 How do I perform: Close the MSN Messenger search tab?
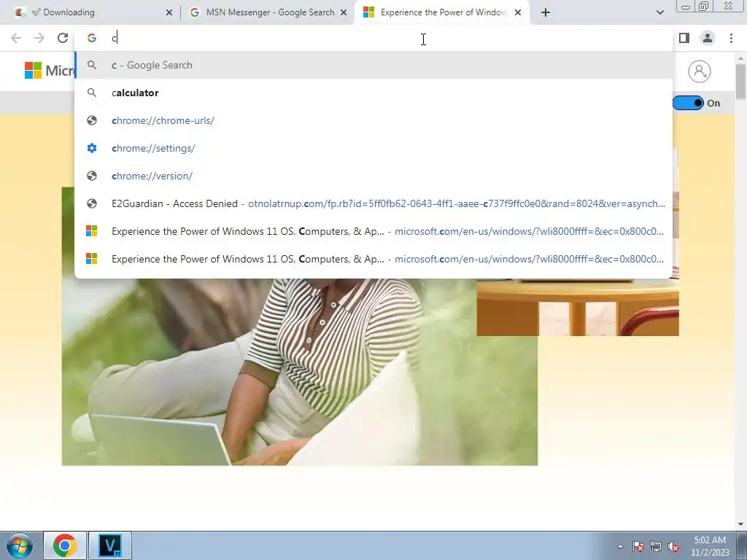(344, 12)
